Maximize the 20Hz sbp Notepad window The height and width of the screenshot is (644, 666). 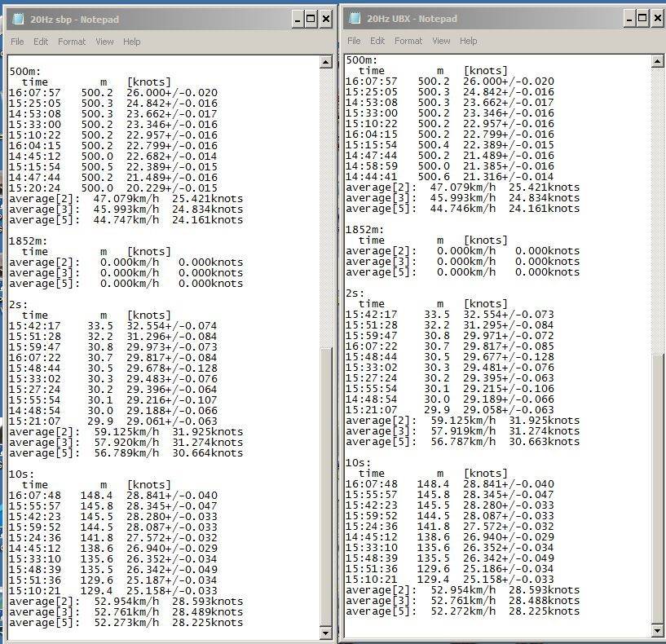(x=311, y=19)
